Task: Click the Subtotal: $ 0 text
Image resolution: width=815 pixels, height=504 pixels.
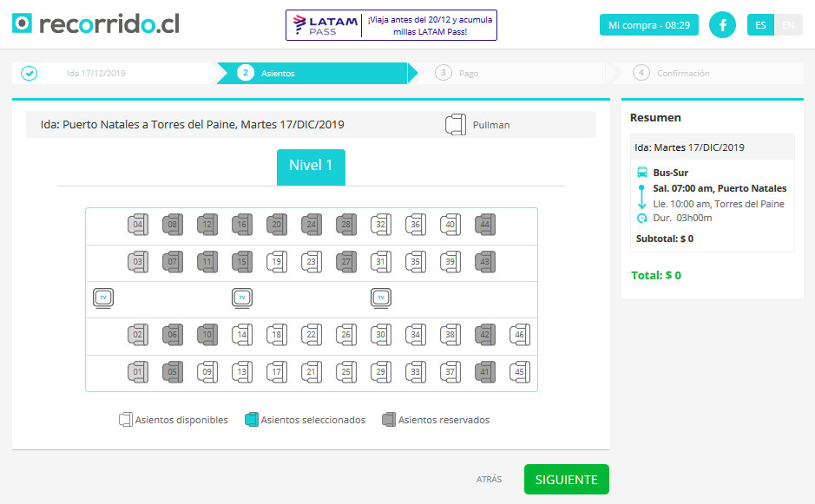Action: click(665, 239)
